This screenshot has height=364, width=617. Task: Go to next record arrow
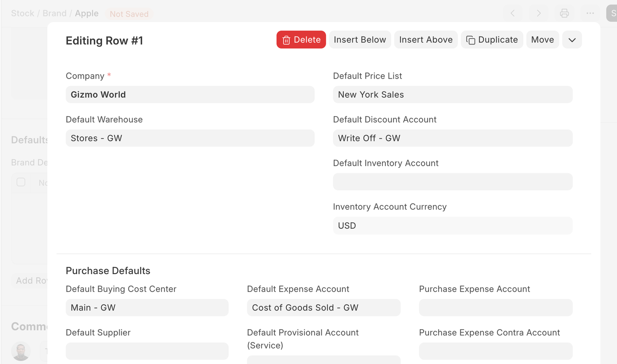point(538,13)
